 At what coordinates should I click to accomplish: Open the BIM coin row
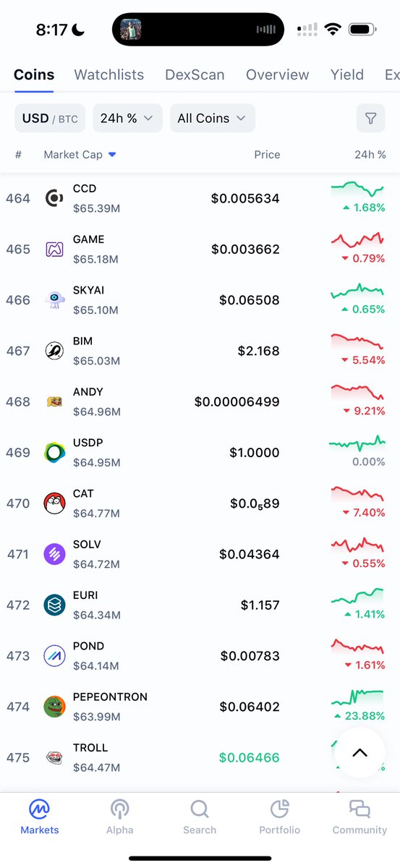[200, 351]
